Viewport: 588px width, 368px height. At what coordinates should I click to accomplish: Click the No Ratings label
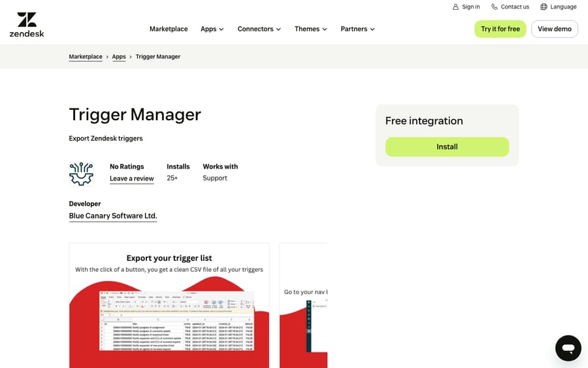(127, 167)
